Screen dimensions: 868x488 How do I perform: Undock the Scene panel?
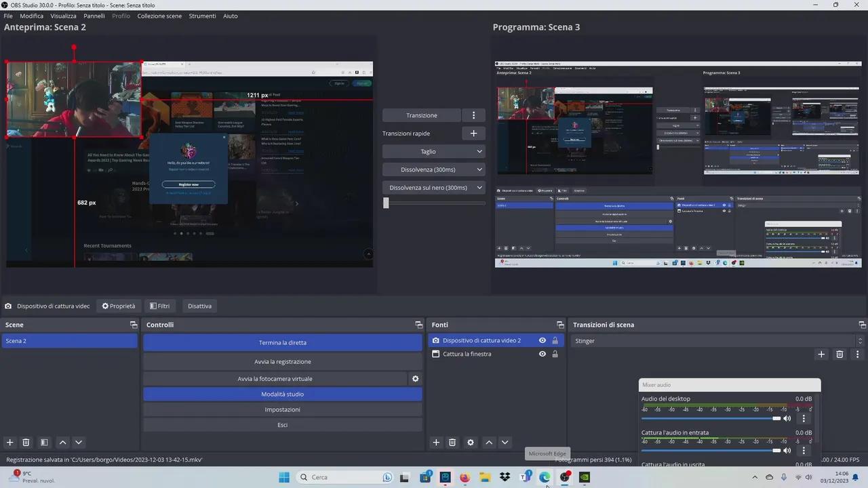click(134, 325)
